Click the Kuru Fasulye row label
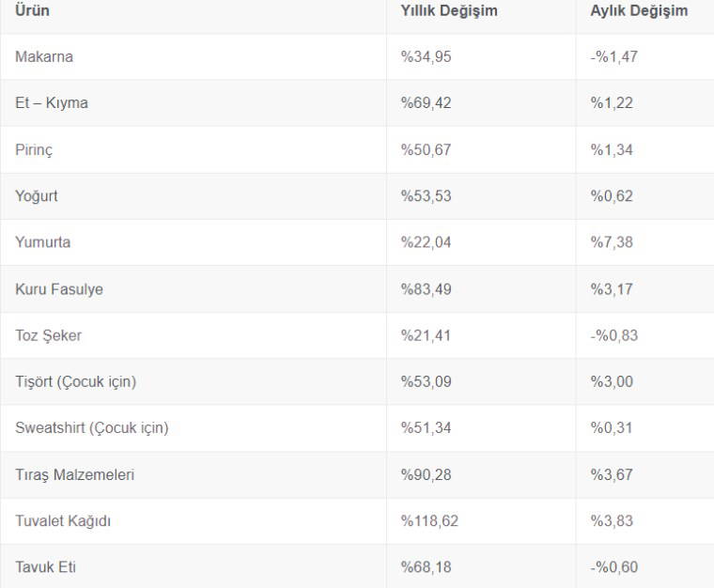The width and height of the screenshot is (714, 588). pos(59,289)
